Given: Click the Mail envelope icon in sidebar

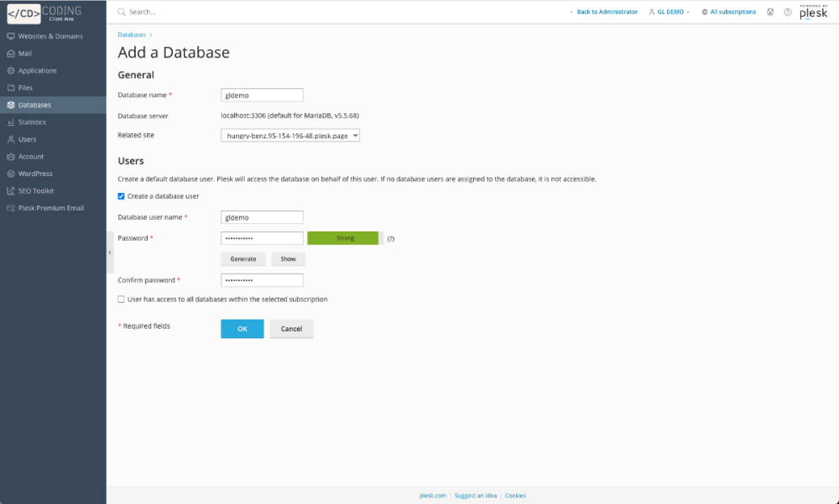Looking at the screenshot, I should click(10, 54).
